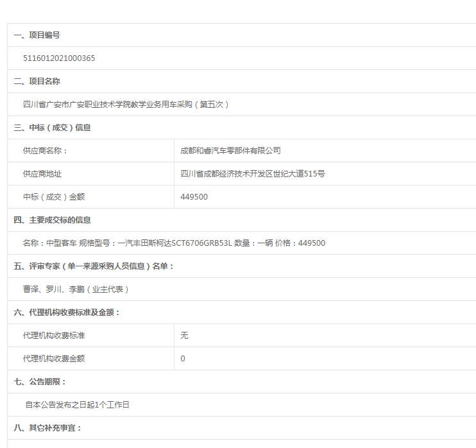Click the 代理机构收费标准 label cell
Screen dimensions: 476x448
pos(54,336)
